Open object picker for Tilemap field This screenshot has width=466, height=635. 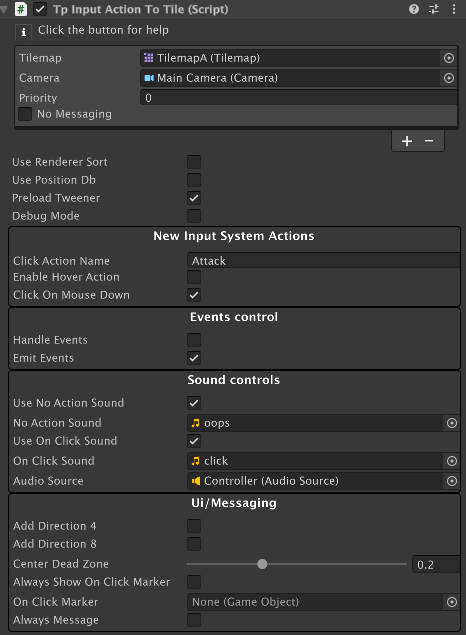(x=449, y=58)
